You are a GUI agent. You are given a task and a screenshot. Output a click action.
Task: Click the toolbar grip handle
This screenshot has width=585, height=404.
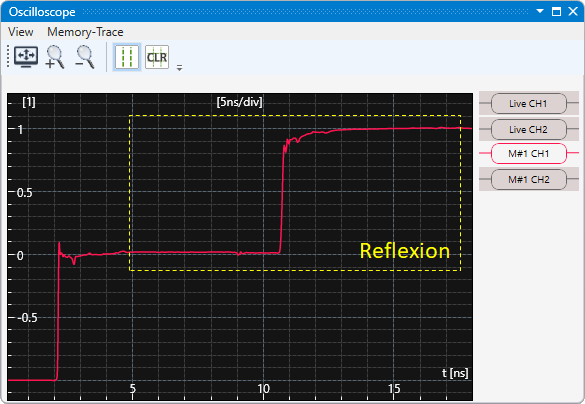8,57
